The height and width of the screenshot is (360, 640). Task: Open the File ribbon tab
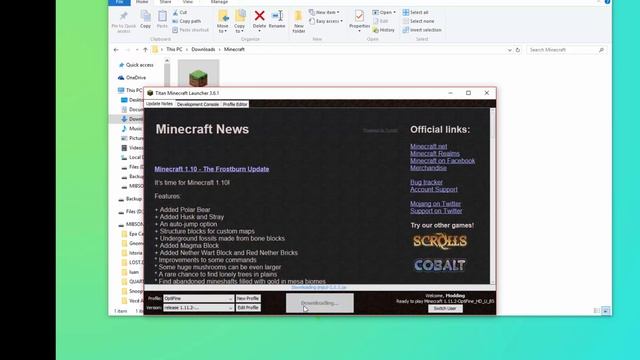[x=119, y=2]
